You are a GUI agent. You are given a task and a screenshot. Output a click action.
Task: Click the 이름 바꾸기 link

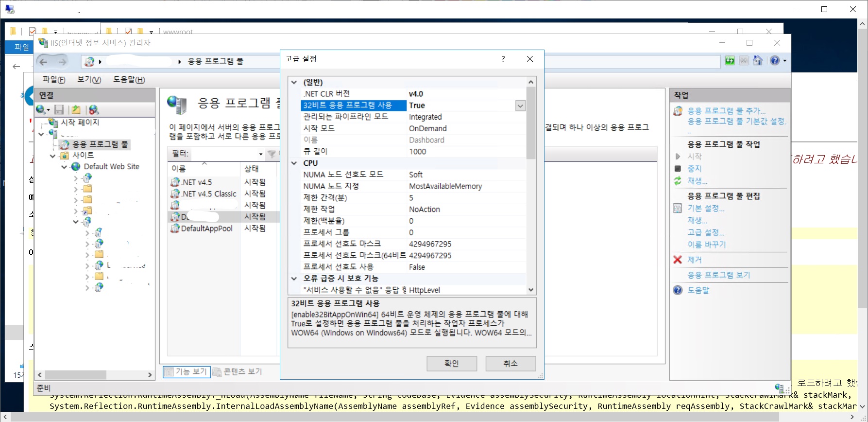pyautogui.click(x=707, y=245)
